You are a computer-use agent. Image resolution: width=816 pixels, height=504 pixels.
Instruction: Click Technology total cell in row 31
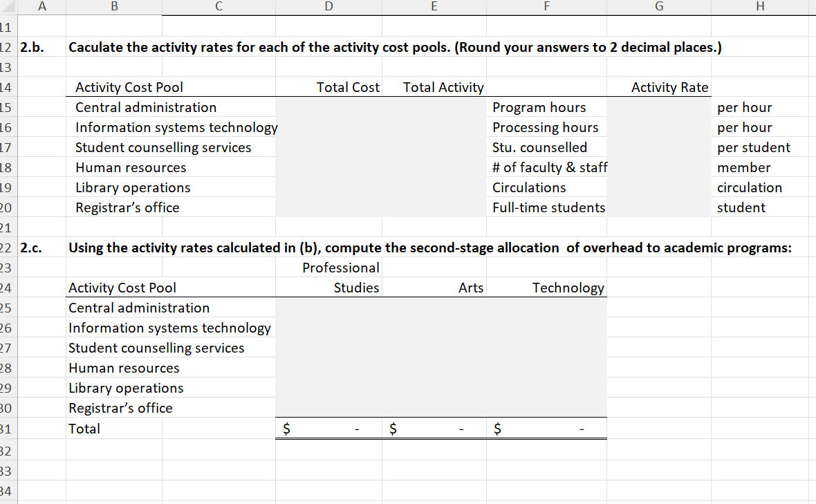[546, 429]
